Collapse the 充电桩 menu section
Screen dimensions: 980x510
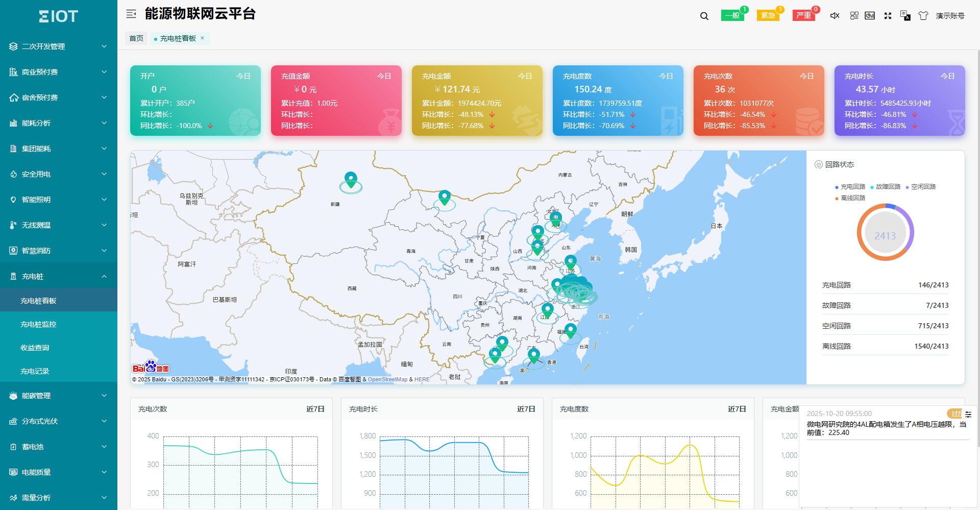[59, 276]
